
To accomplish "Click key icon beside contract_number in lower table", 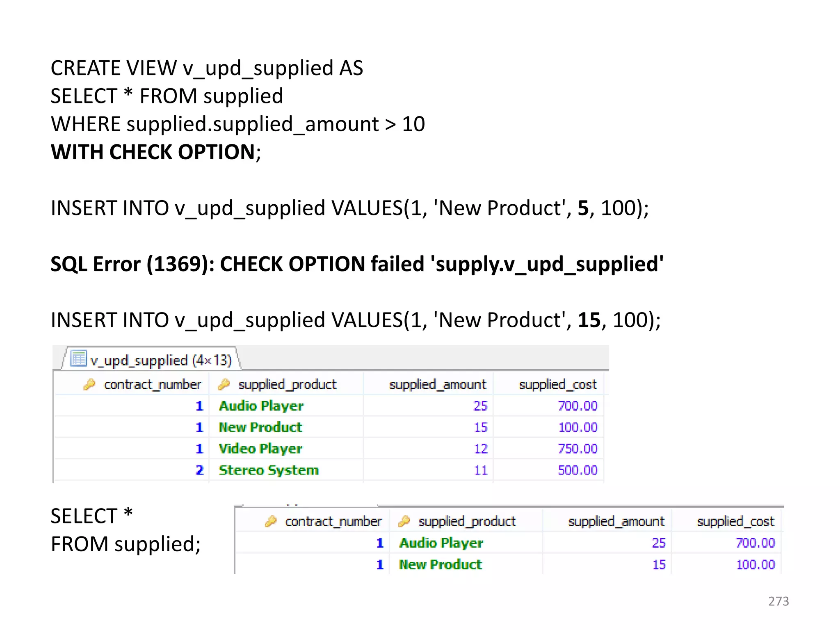I will (x=271, y=521).
